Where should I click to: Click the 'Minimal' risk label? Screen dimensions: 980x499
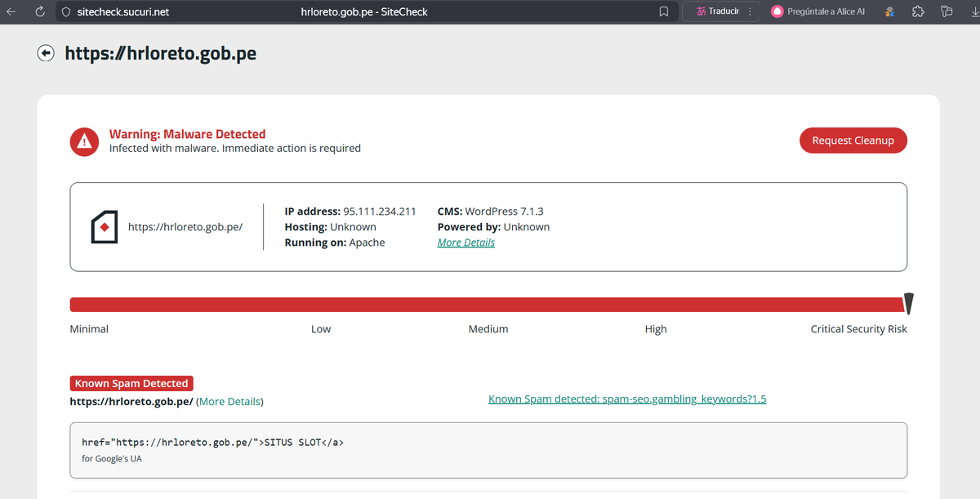pos(89,329)
